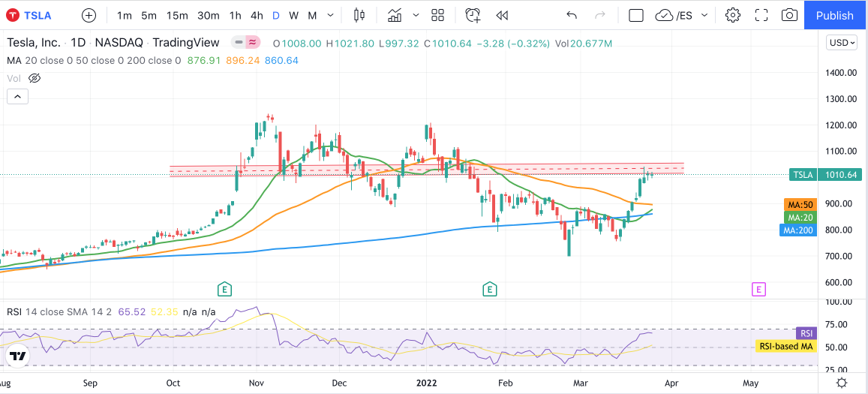Start bar replay with rewind icon
The image size is (868, 394).
502,16
